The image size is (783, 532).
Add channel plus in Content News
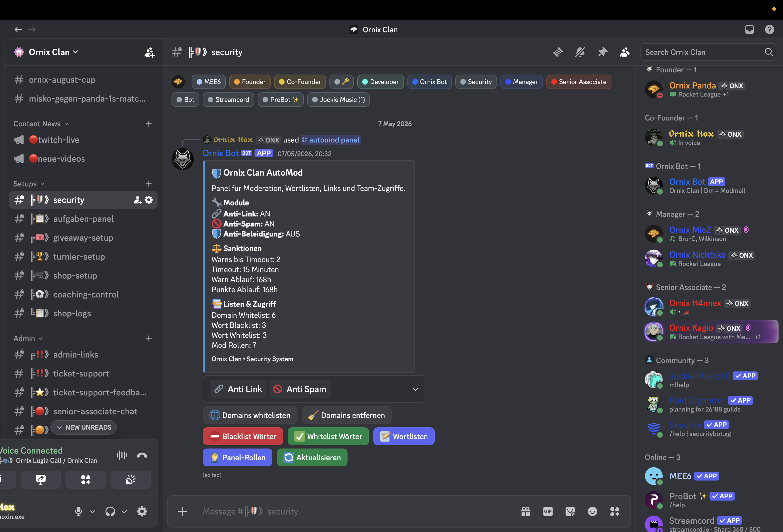coord(149,124)
